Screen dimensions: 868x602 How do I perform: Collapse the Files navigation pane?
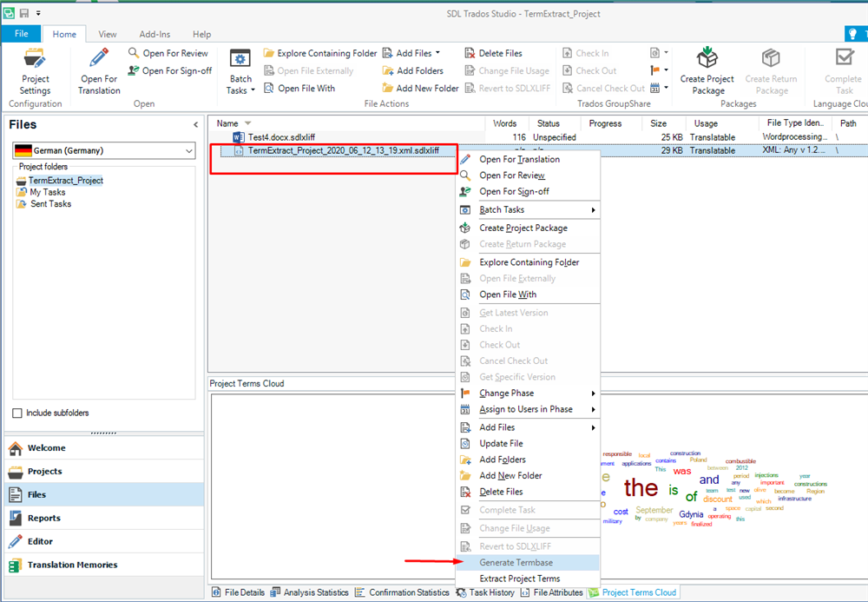[195, 124]
